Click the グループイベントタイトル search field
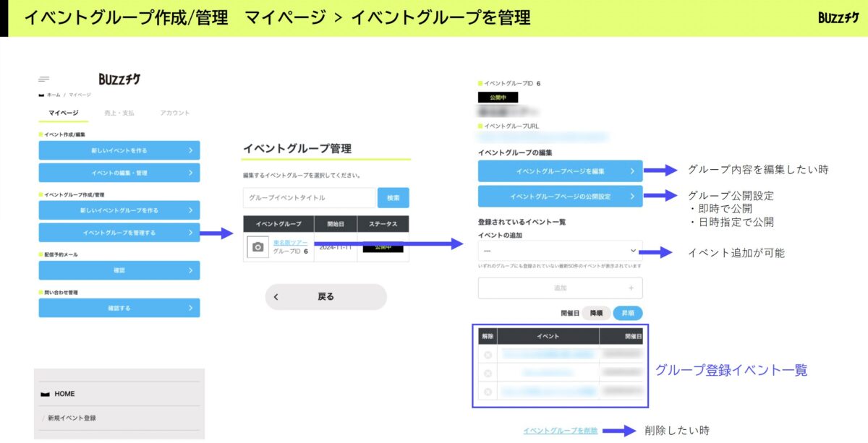The image size is (868, 443). [x=309, y=198]
